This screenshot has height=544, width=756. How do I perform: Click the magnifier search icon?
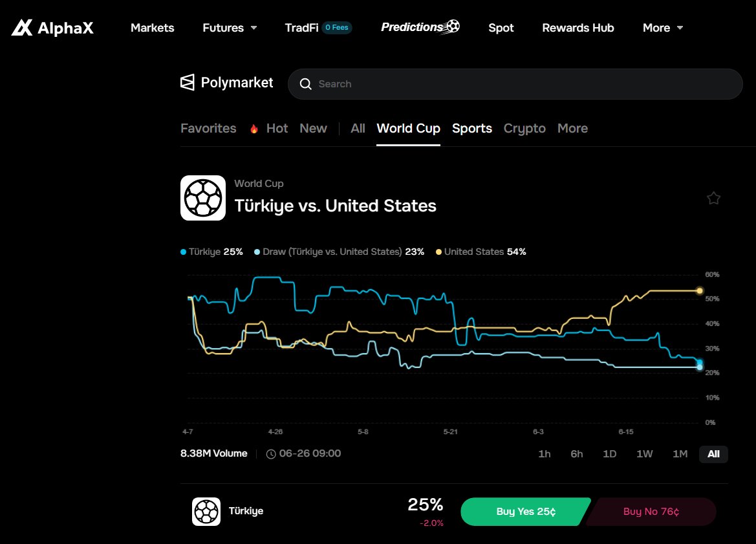pyautogui.click(x=306, y=84)
